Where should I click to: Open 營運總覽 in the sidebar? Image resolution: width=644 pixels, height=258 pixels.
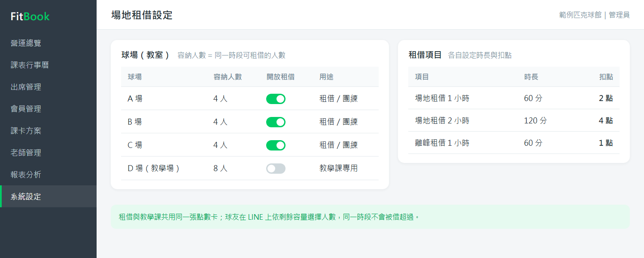(x=48, y=43)
